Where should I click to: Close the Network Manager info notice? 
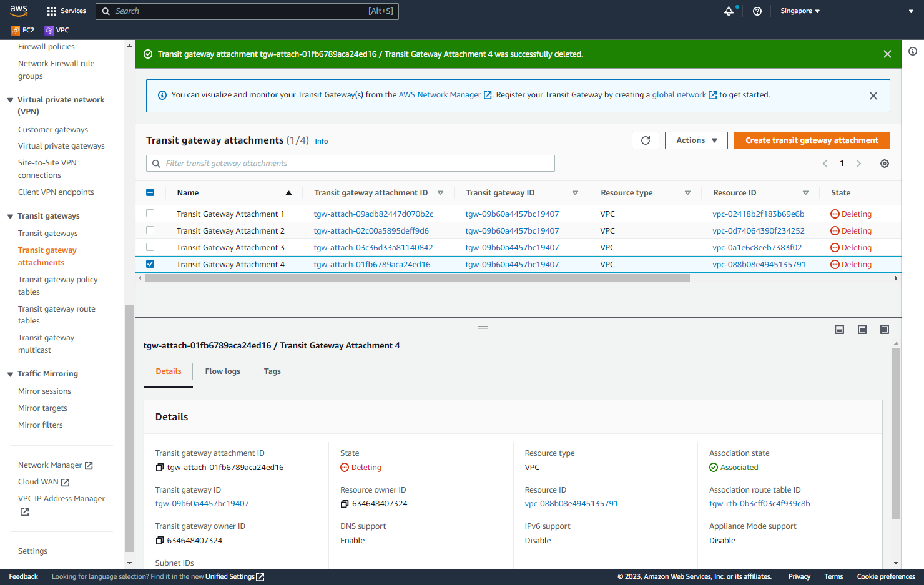tap(873, 96)
